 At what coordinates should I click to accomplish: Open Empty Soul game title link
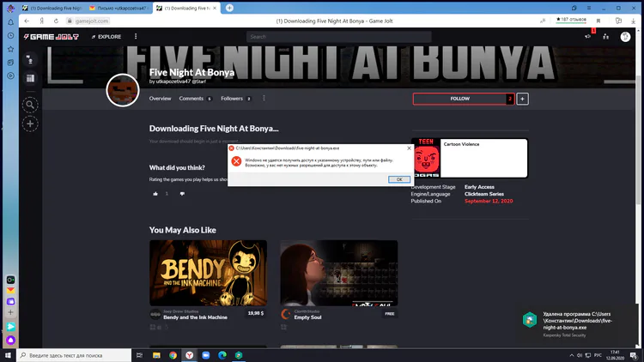[x=307, y=317]
